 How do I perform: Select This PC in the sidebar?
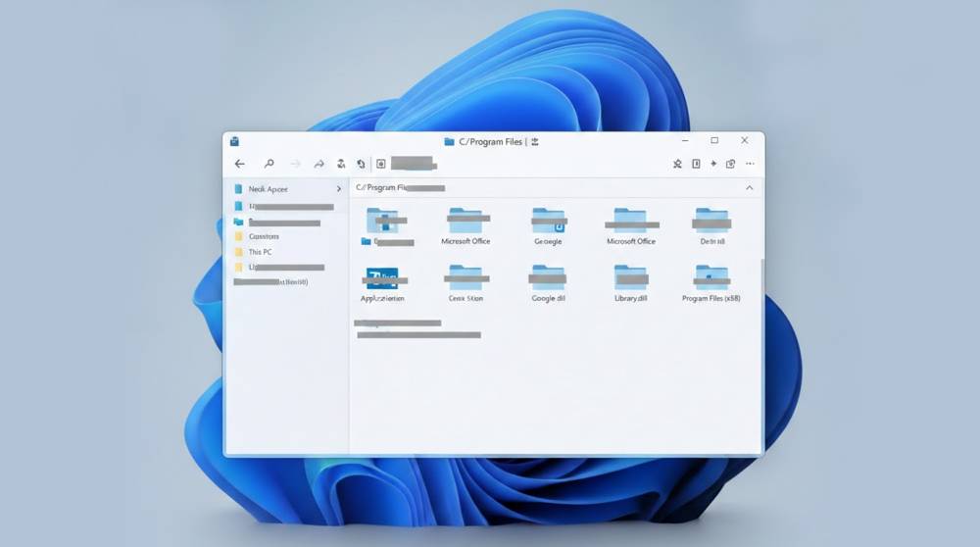[260, 252]
